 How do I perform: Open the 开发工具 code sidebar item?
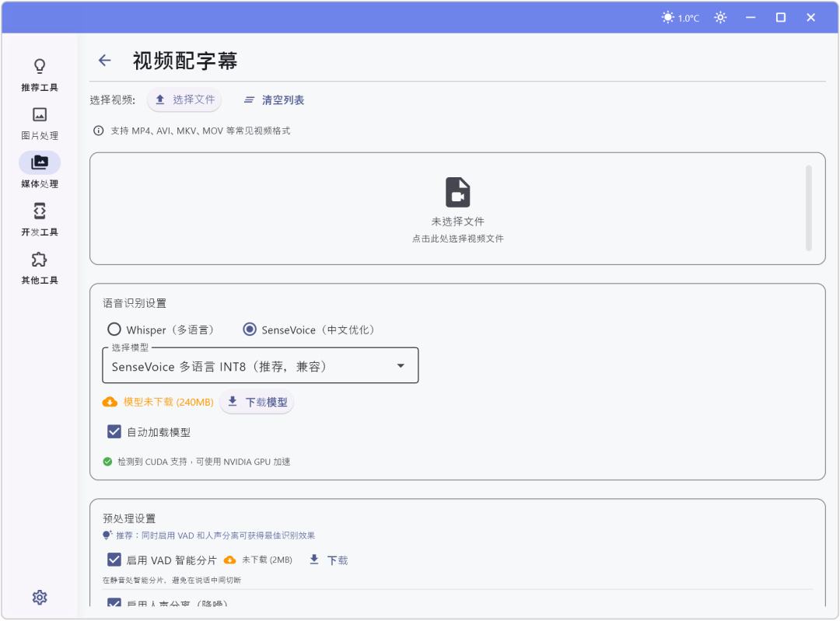point(40,219)
